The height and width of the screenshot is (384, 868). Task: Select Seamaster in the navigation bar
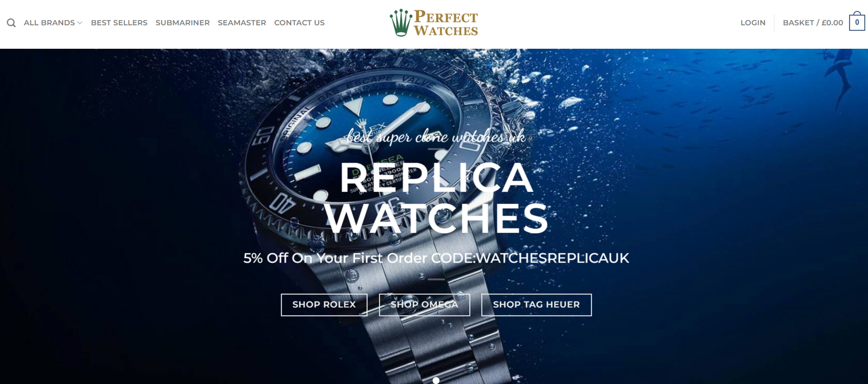point(242,23)
